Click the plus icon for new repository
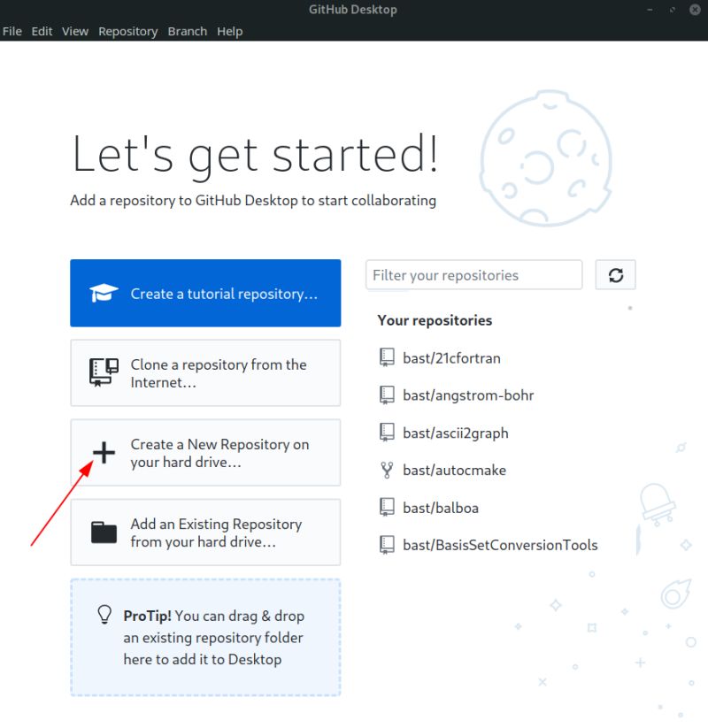Screen dimensions: 708x728 pos(104,452)
